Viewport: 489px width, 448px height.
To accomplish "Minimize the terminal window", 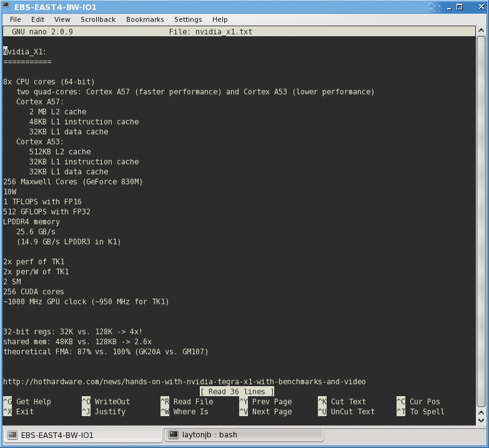I will pos(449,7).
